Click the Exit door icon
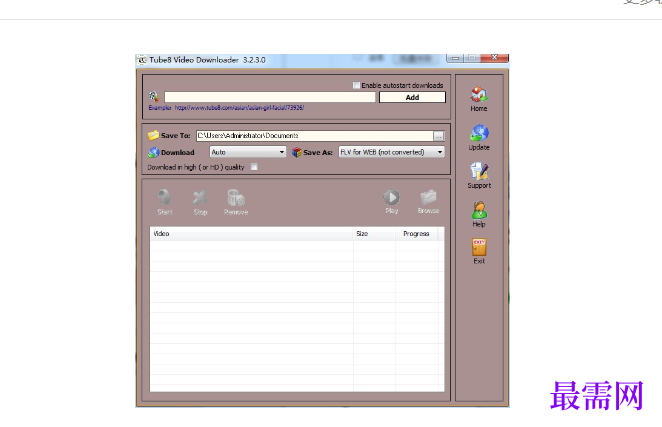The height and width of the screenshot is (427, 662). [x=479, y=247]
